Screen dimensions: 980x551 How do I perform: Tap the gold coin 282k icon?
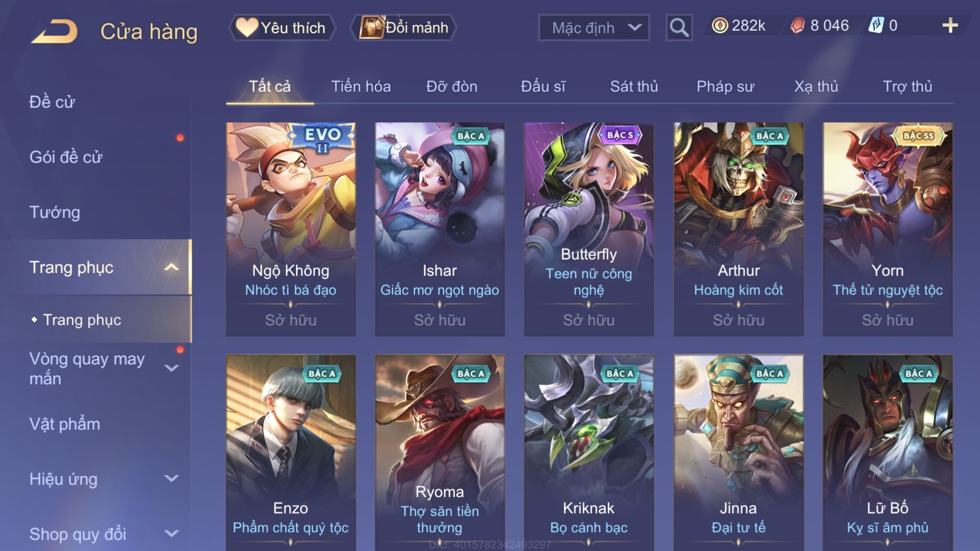(x=719, y=25)
